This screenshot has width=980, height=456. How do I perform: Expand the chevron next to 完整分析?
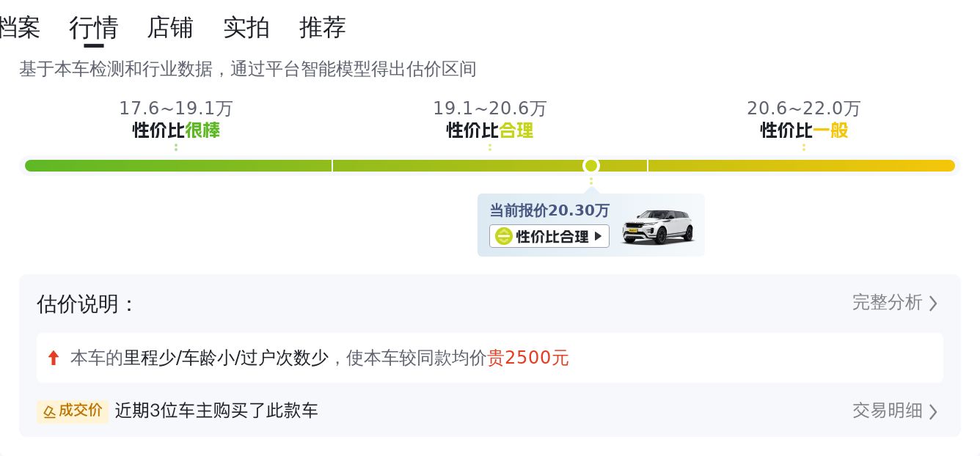(x=933, y=304)
